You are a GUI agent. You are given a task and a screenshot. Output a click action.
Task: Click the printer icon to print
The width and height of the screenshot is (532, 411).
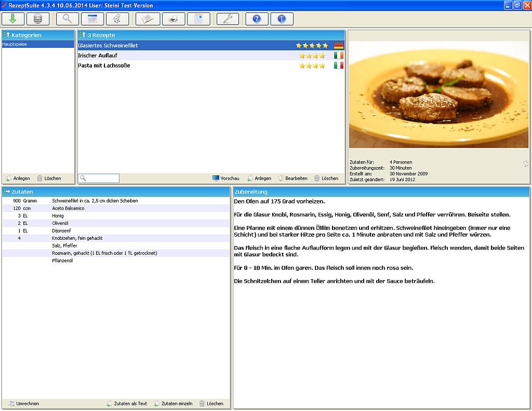[174, 19]
